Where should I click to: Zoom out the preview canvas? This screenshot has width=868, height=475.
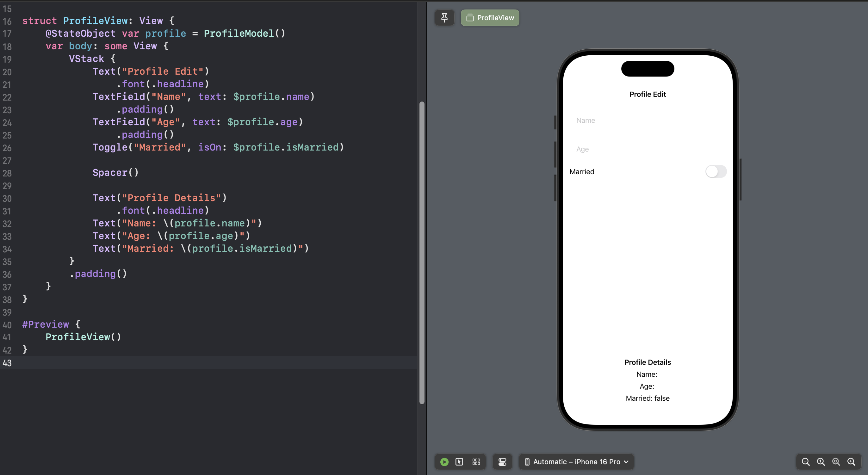(x=806, y=461)
